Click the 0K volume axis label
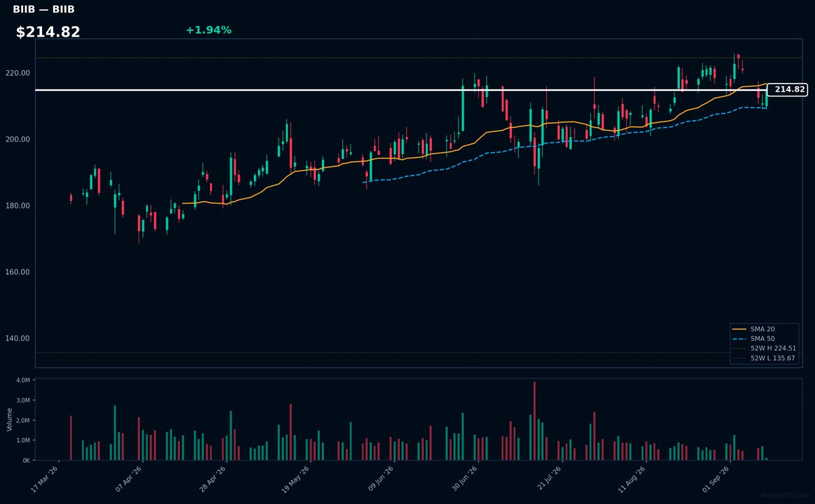 (x=26, y=460)
